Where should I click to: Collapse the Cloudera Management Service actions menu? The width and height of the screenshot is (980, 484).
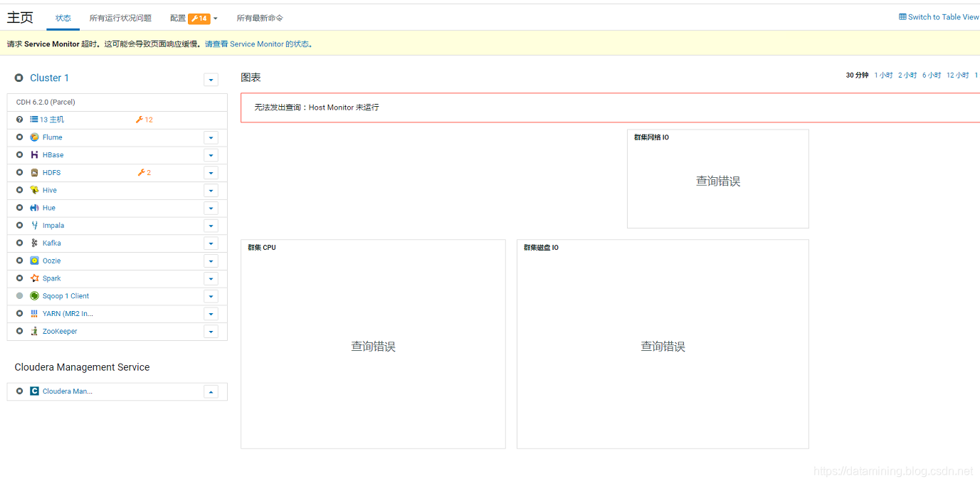point(211,391)
